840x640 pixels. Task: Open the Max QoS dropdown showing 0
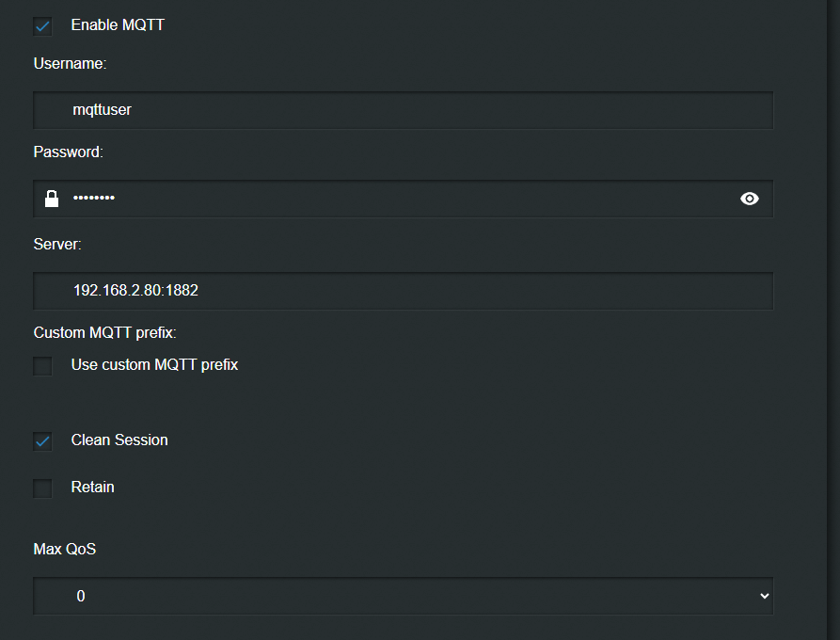(x=403, y=596)
